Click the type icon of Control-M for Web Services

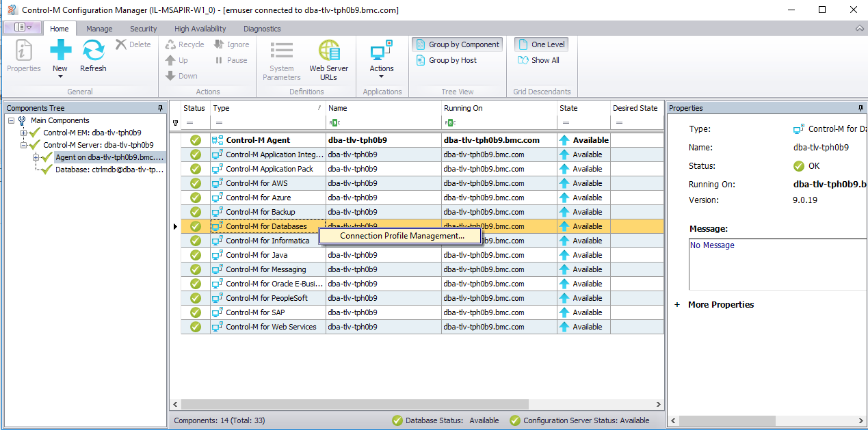tap(218, 327)
